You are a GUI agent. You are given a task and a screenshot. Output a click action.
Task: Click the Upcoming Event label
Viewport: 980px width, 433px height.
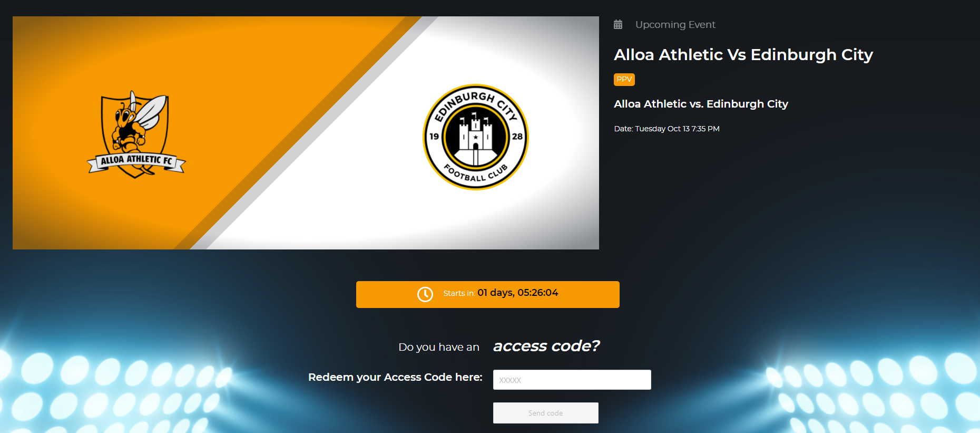point(675,25)
